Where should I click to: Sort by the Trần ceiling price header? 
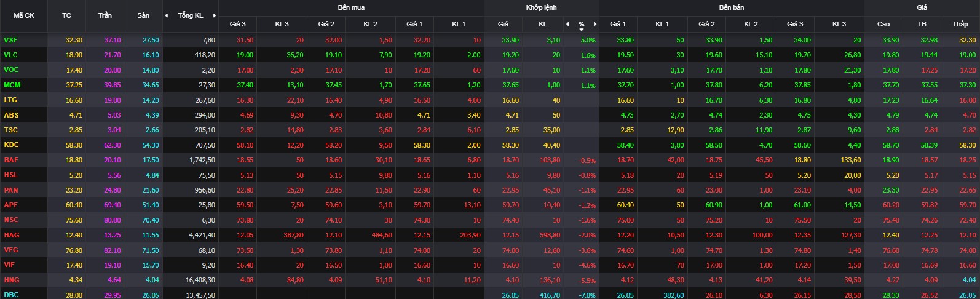105,15
